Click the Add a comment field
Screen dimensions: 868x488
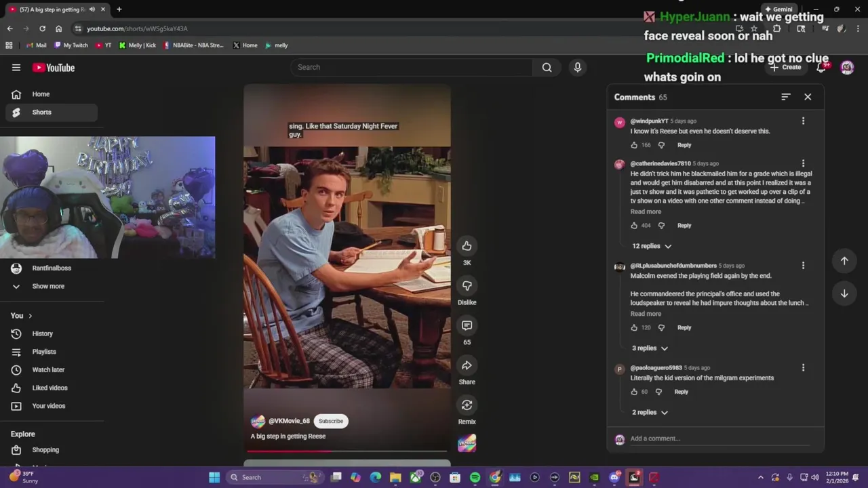[x=719, y=439]
